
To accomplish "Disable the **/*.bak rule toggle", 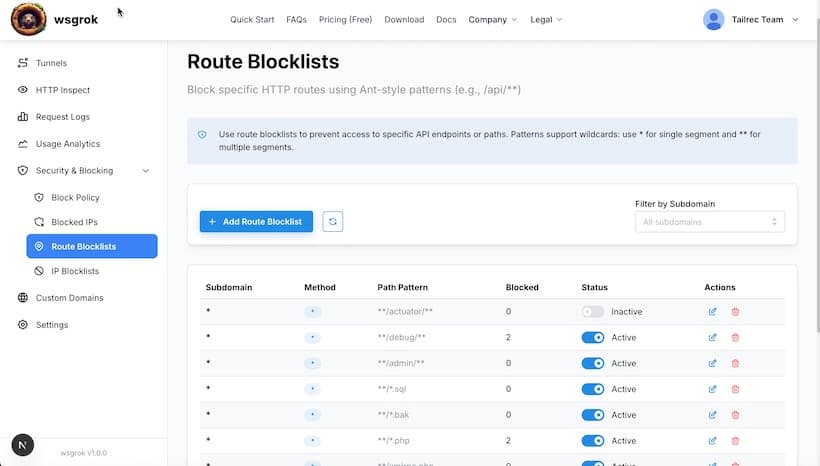I will 593,415.
